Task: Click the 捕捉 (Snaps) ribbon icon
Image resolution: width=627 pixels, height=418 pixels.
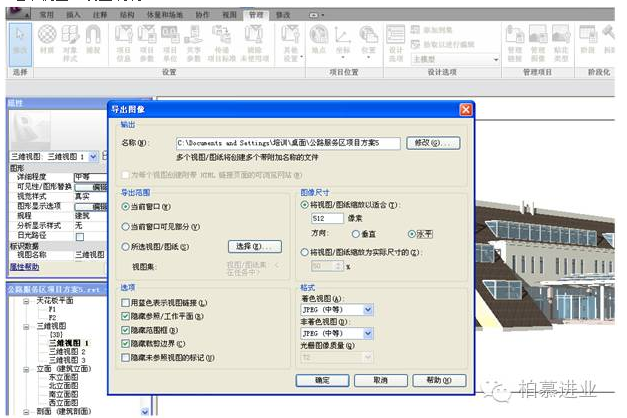Action: (x=93, y=40)
